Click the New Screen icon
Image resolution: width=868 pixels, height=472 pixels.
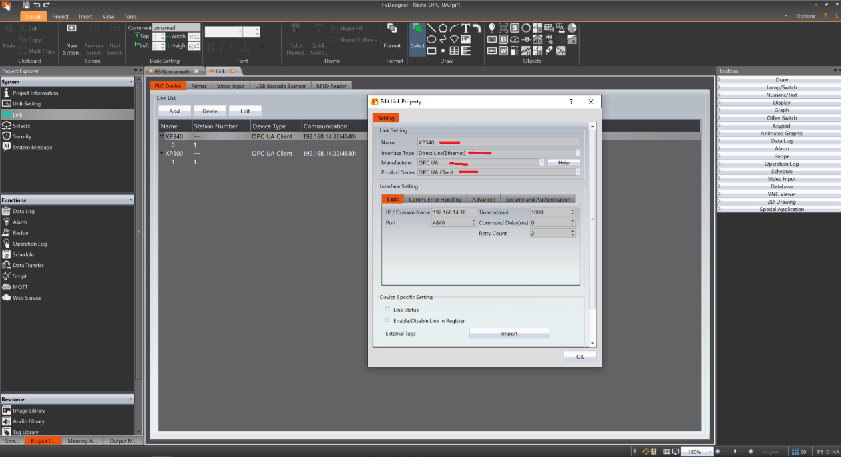(71, 28)
